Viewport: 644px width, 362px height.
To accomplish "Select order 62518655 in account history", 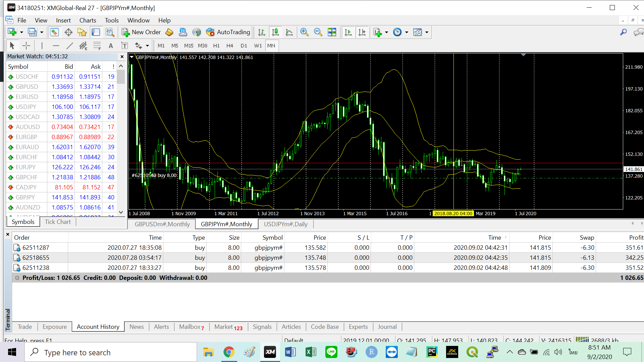I will [x=328, y=258].
